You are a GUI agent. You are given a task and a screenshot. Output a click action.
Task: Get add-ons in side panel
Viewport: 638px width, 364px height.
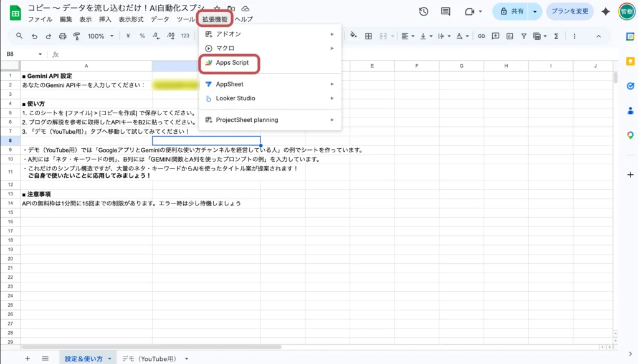point(631,175)
